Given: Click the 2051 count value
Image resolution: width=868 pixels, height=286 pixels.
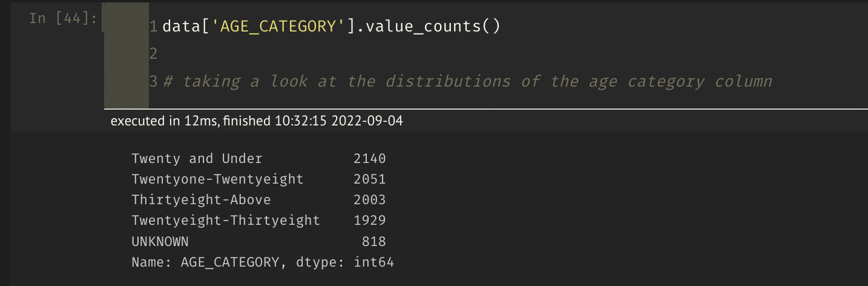Looking at the screenshot, I should coord(370,179).
